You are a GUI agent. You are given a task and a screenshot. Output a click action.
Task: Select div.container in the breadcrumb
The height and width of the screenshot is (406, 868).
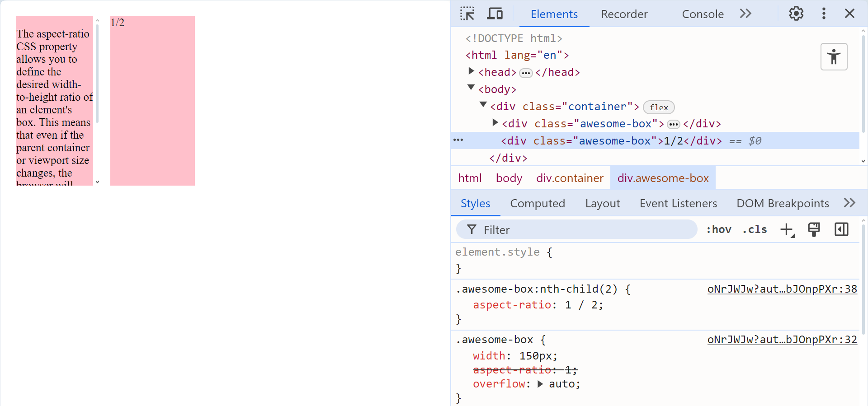click(x=570, y=178)
